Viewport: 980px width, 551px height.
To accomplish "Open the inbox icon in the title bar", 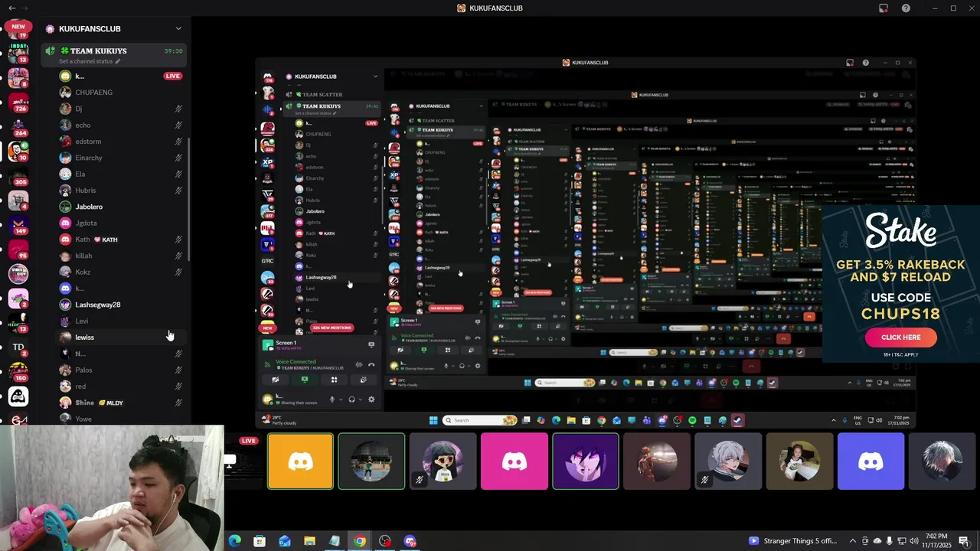I will (884, 8).
